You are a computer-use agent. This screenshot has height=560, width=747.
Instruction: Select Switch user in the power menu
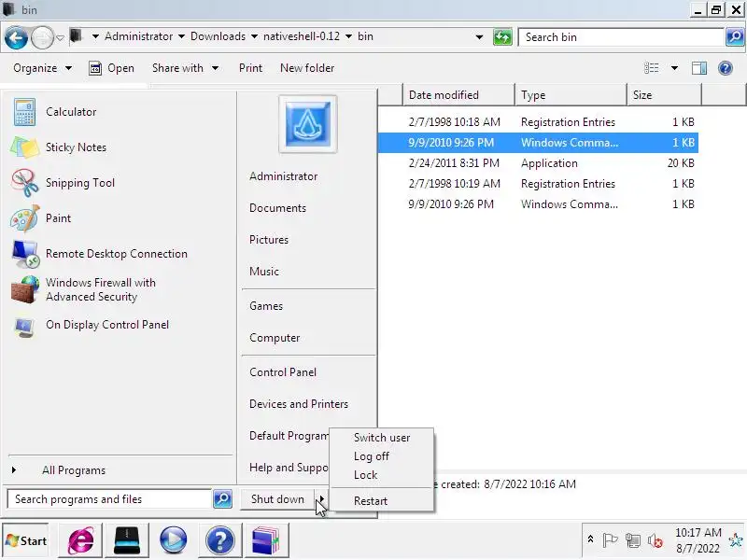tap(382, 438)
